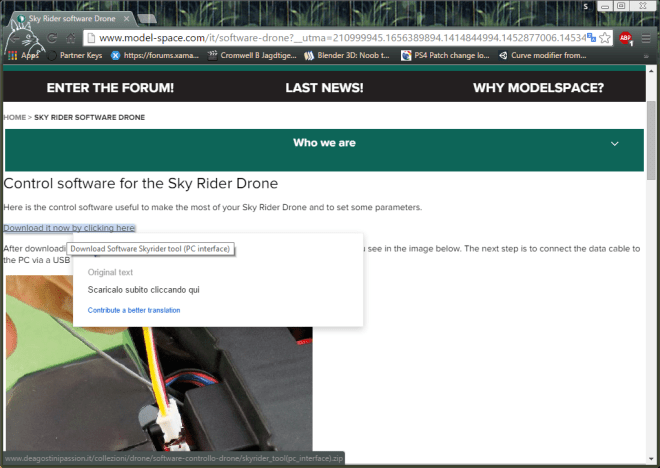Click the HOME breadcrumb link
The height and width of the screenshot is (468, 660).
15,117
